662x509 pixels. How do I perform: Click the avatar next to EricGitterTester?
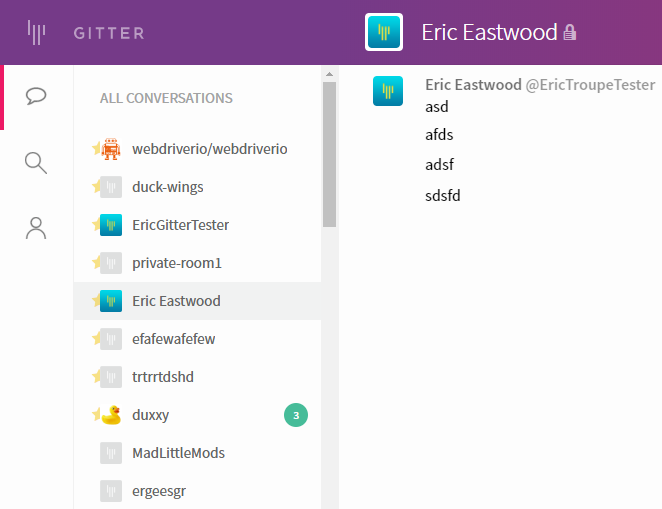(x=111, y=225)
